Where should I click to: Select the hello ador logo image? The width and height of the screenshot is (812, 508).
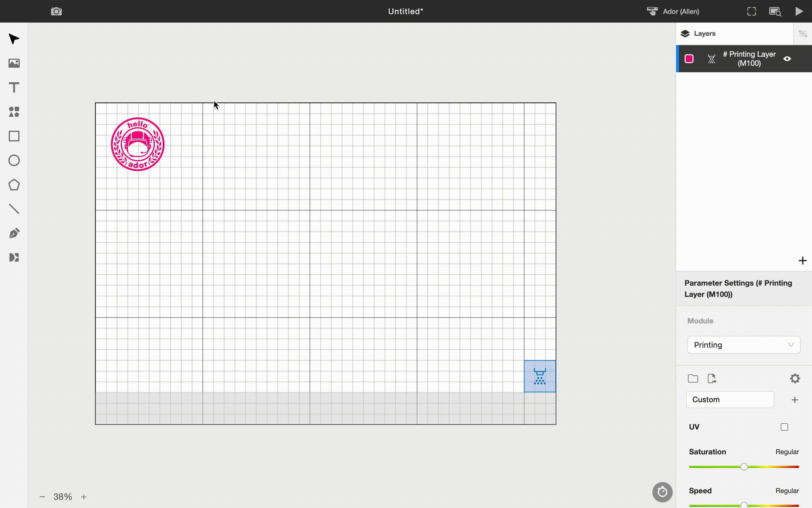point(138,144)
